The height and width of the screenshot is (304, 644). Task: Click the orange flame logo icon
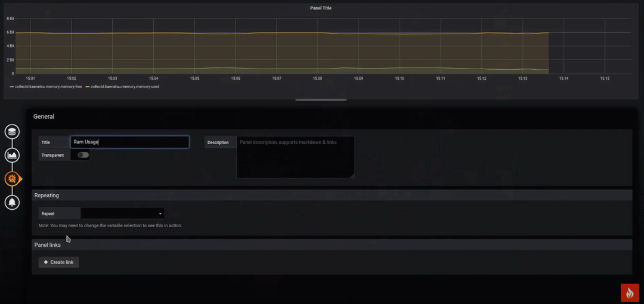[630, 292]
